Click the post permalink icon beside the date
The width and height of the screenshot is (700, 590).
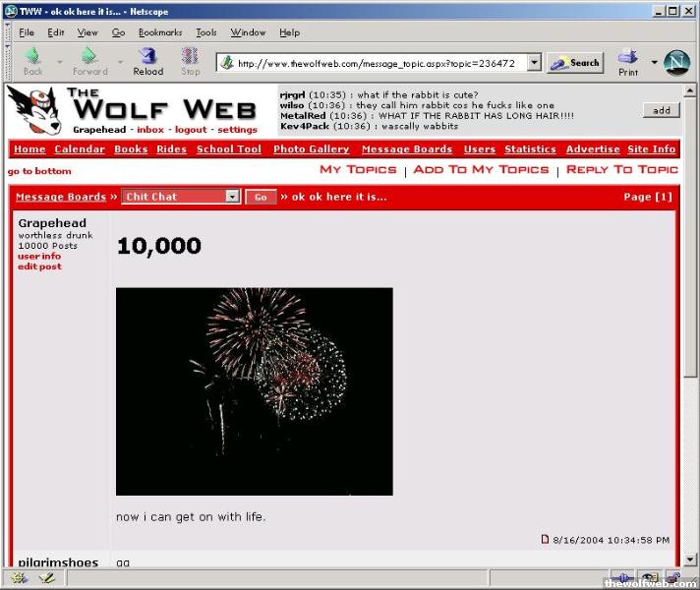point(546,539)
